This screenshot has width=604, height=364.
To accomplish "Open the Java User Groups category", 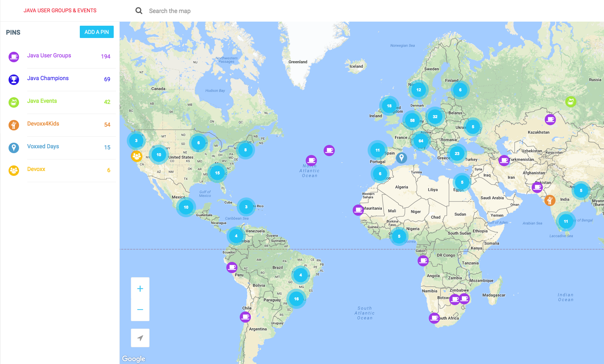I will coord(49,56).
